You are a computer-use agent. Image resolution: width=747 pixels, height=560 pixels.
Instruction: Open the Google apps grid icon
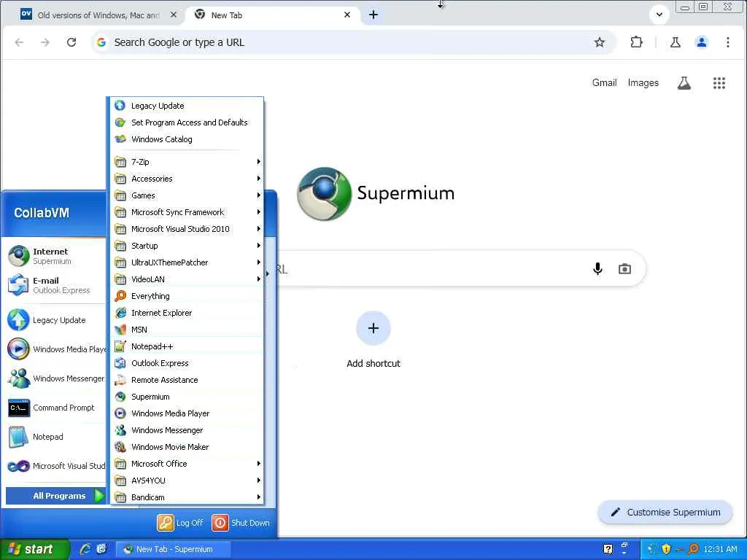click(x=719, y=83)
